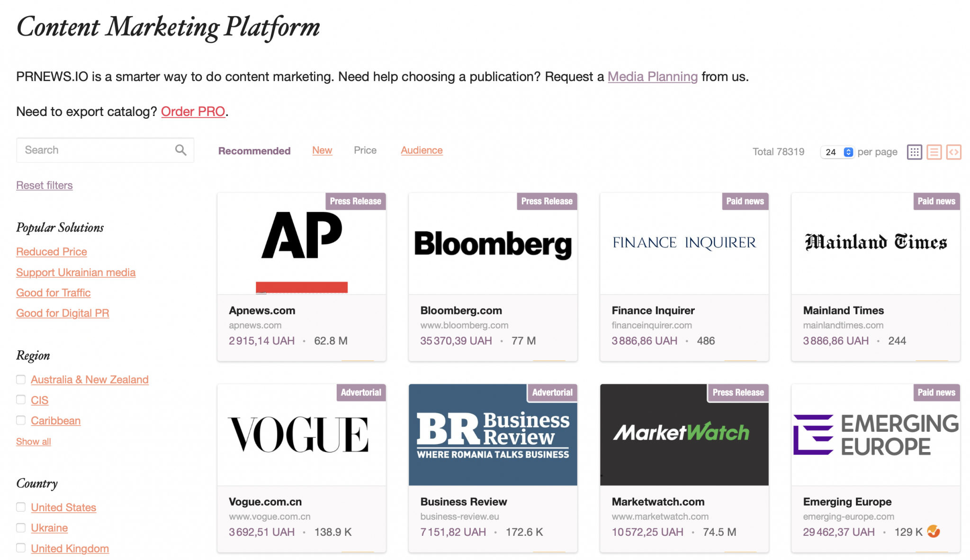This screenshot has height=560, width=970.
Task: Check the Caribbean region filter
Action: 20,420
